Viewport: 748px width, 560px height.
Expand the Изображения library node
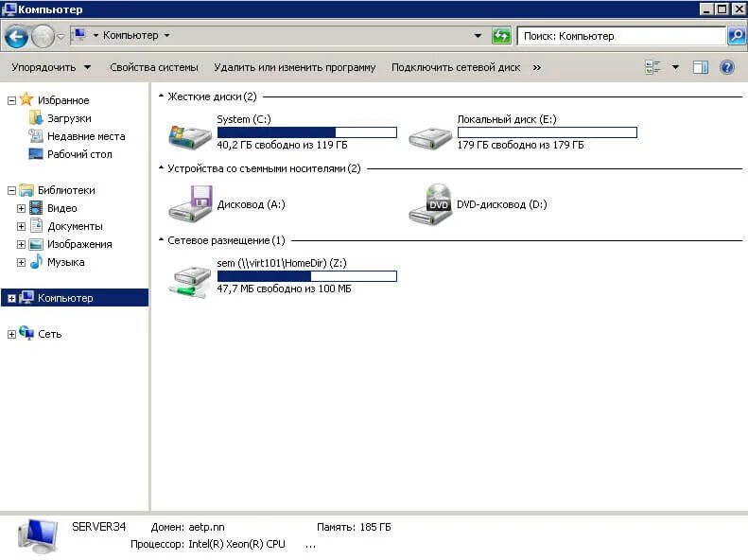[21, 245]
